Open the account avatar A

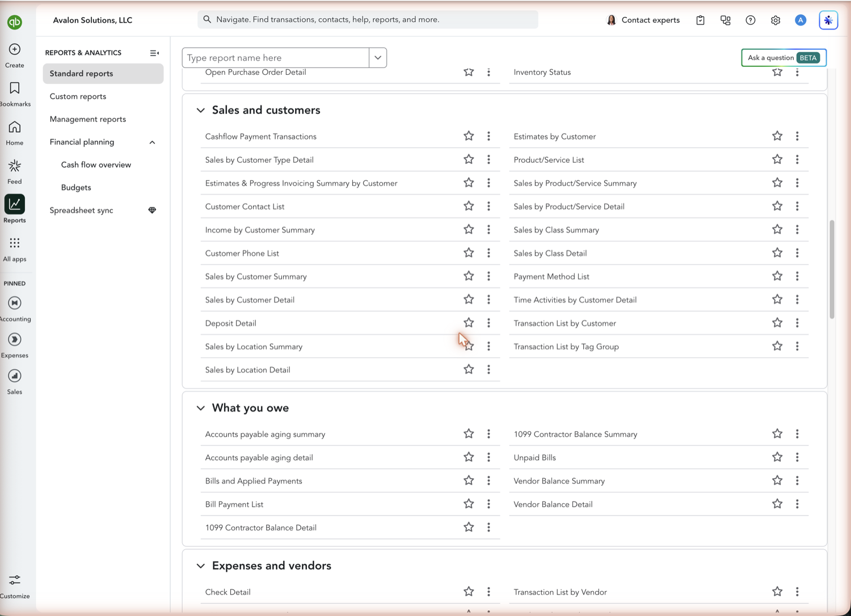point(801,20)
